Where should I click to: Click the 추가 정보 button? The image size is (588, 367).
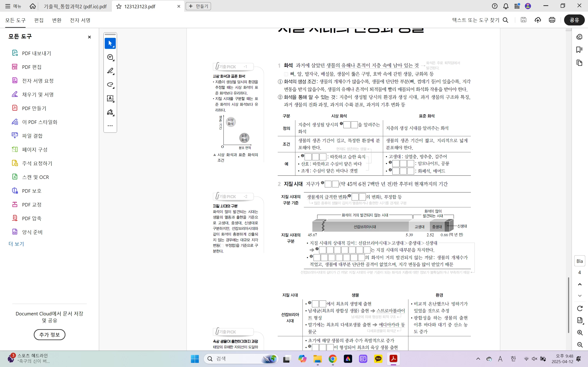click(x=49, y=334)
